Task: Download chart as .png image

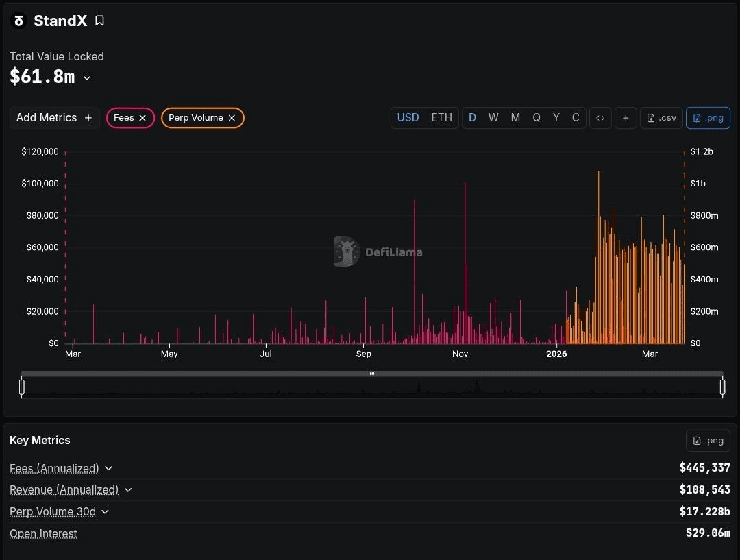Action: (708, 118)
